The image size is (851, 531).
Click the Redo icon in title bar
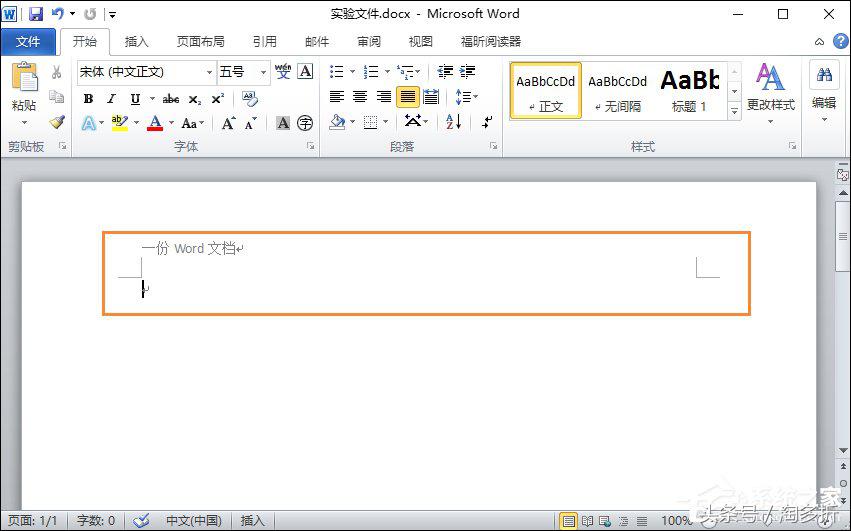pos(90,14)
